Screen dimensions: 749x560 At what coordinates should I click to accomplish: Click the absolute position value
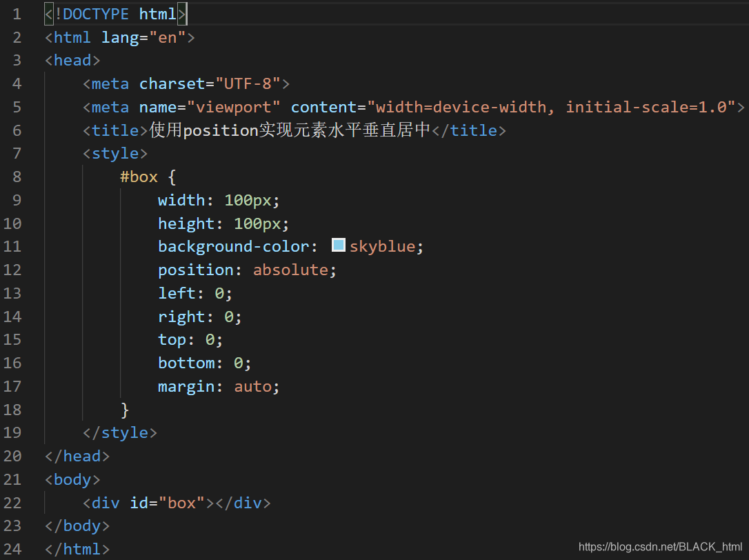pos(290,270)
